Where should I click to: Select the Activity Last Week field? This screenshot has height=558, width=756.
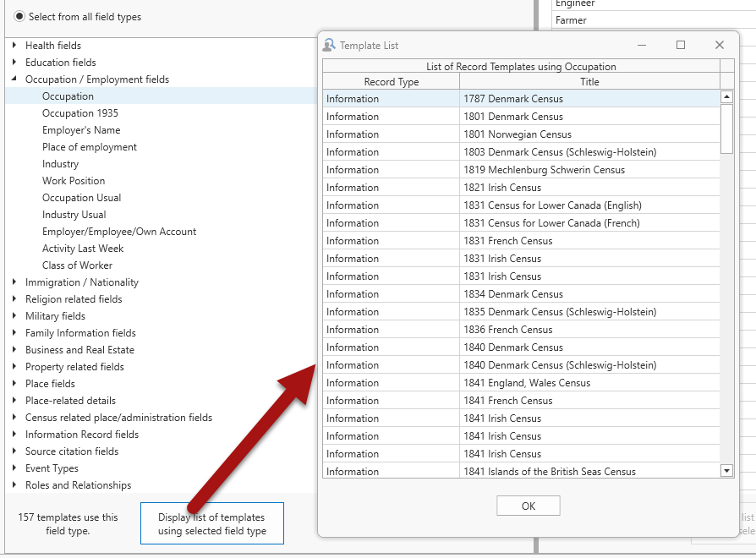click(x=82, y=248)
